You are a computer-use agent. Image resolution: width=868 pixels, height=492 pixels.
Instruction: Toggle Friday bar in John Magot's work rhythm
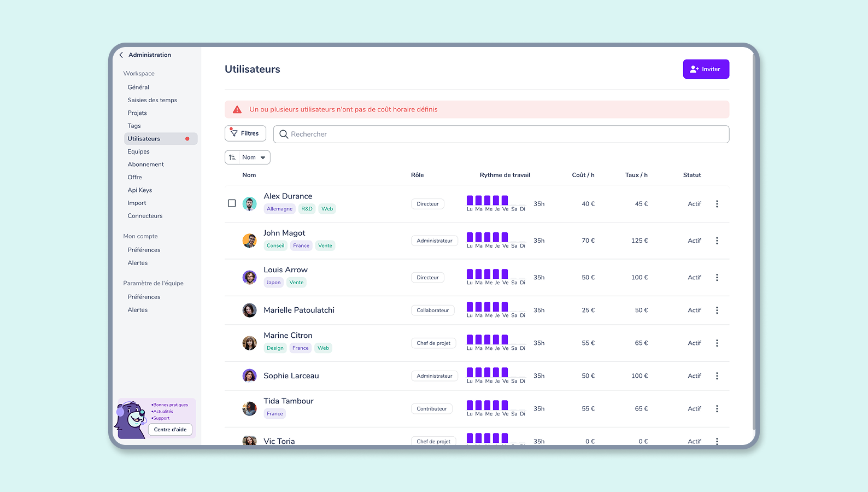[x=505, y=237]
